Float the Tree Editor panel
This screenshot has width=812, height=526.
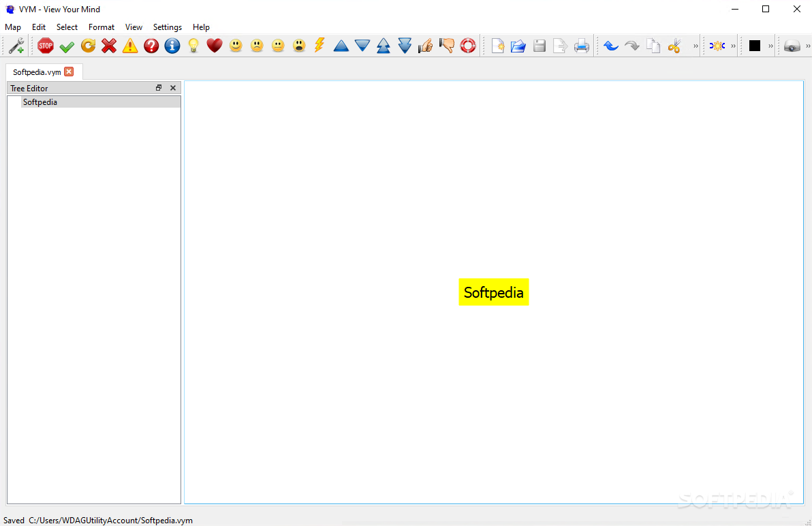coord(159,88)
